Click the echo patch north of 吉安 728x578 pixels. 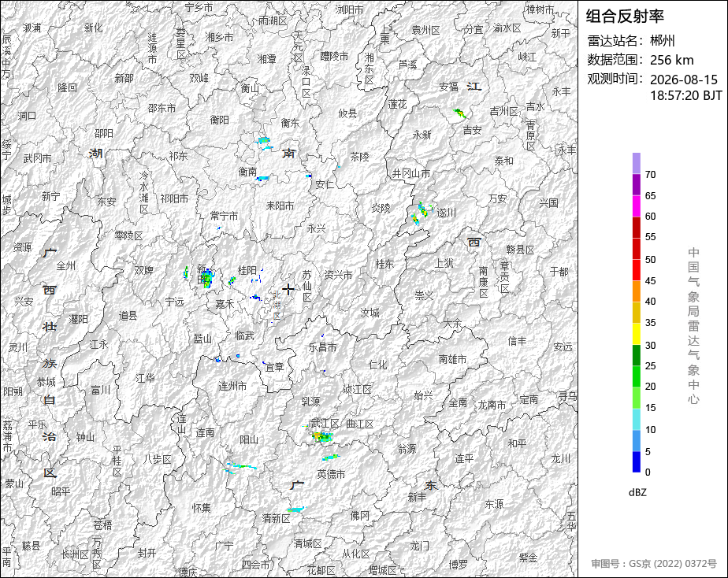point(459,113)
